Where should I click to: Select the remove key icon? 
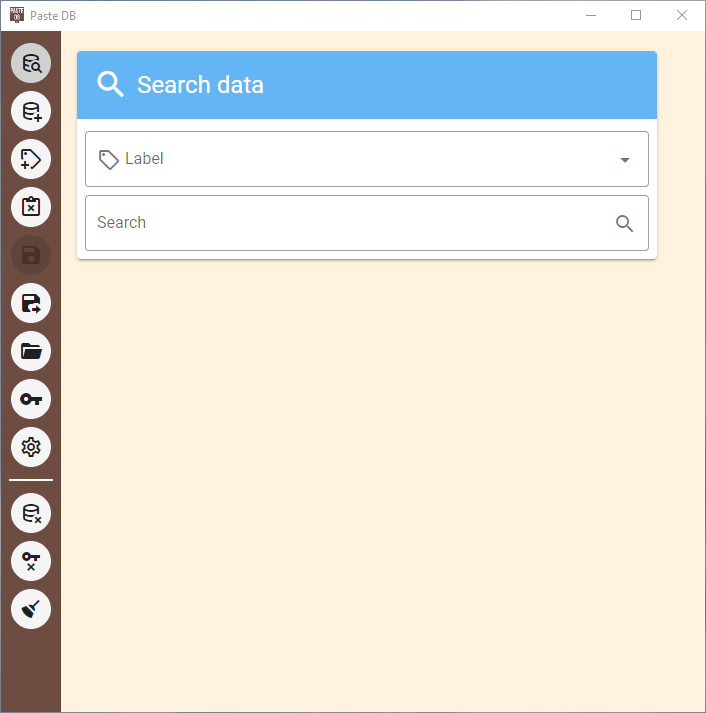click(x=31, y=561)
